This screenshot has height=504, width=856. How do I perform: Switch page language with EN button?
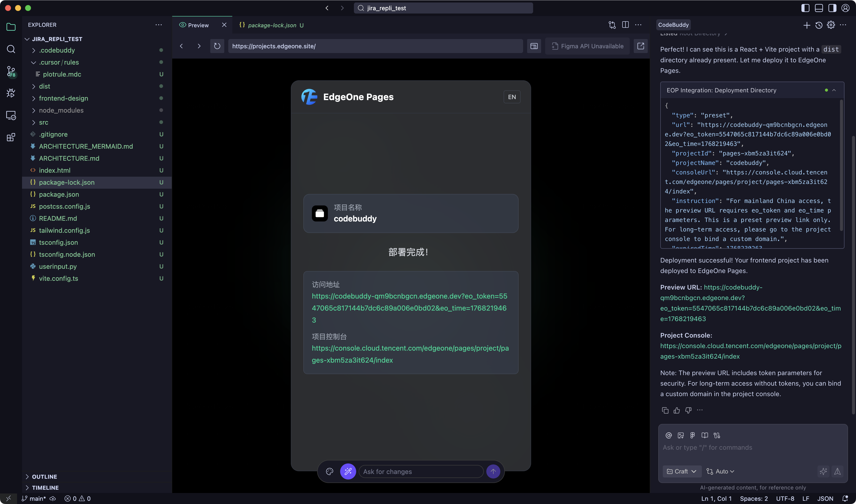(512, 97)
